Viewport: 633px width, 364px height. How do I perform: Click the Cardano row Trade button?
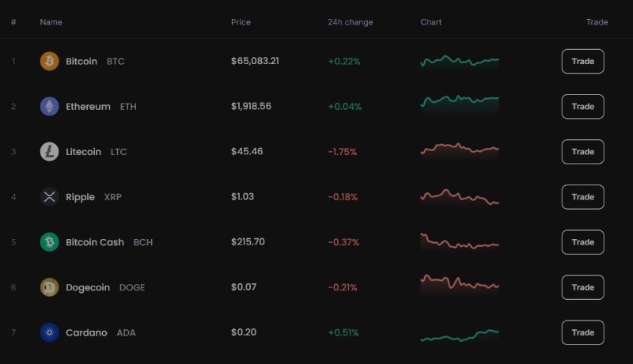[582, 332]
